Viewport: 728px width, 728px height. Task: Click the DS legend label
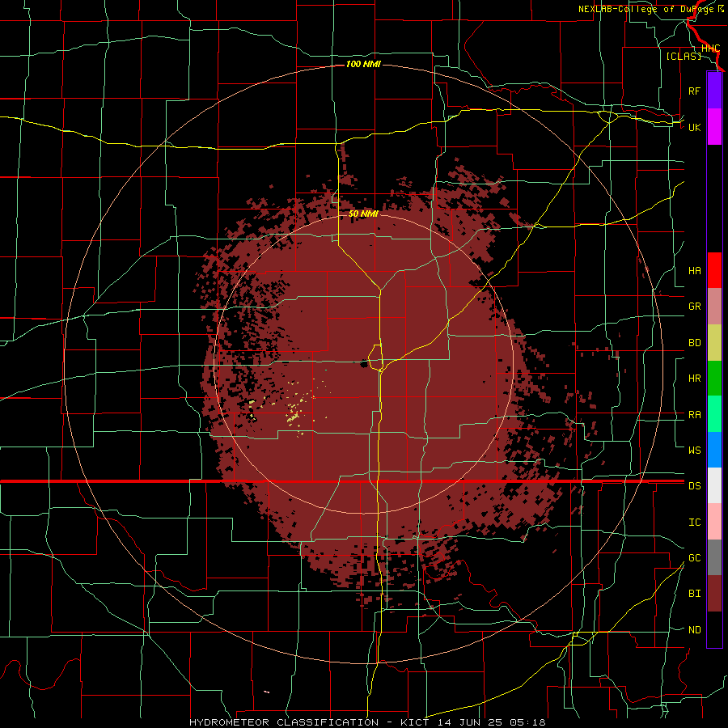point(694,485)
